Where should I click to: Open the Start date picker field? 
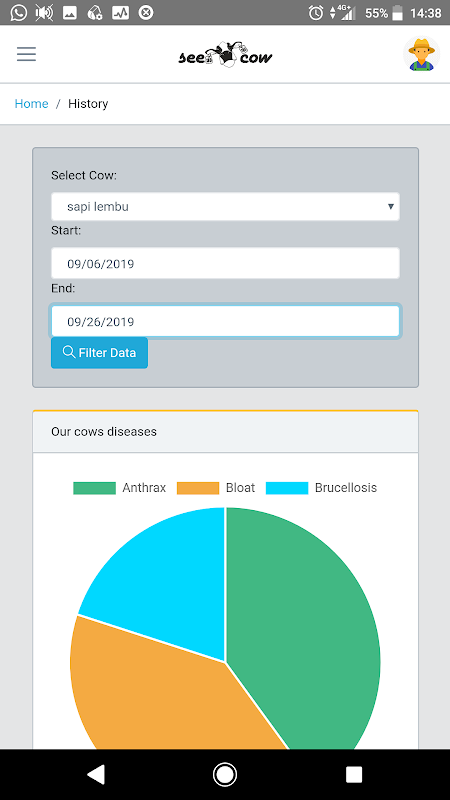point(225,263)
